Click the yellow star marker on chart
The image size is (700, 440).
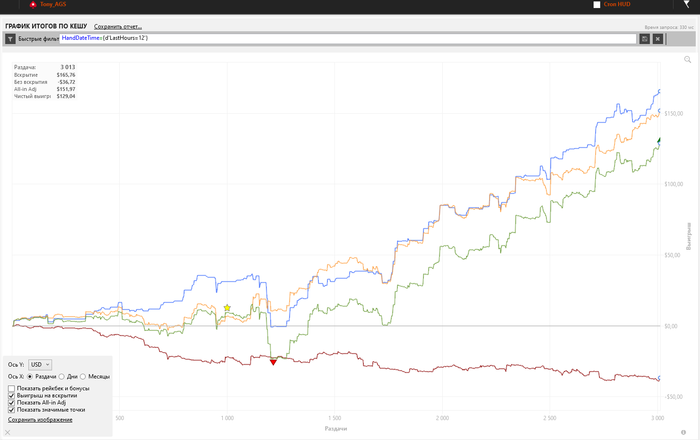227,307
